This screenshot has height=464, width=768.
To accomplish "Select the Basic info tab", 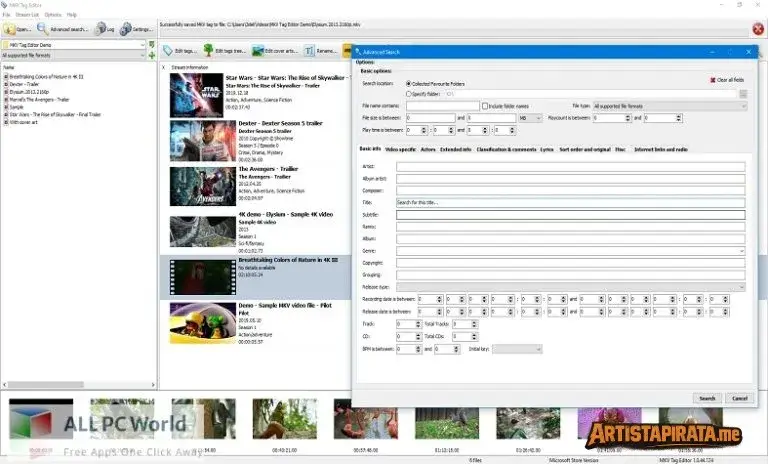I will (x=370, y=149).
